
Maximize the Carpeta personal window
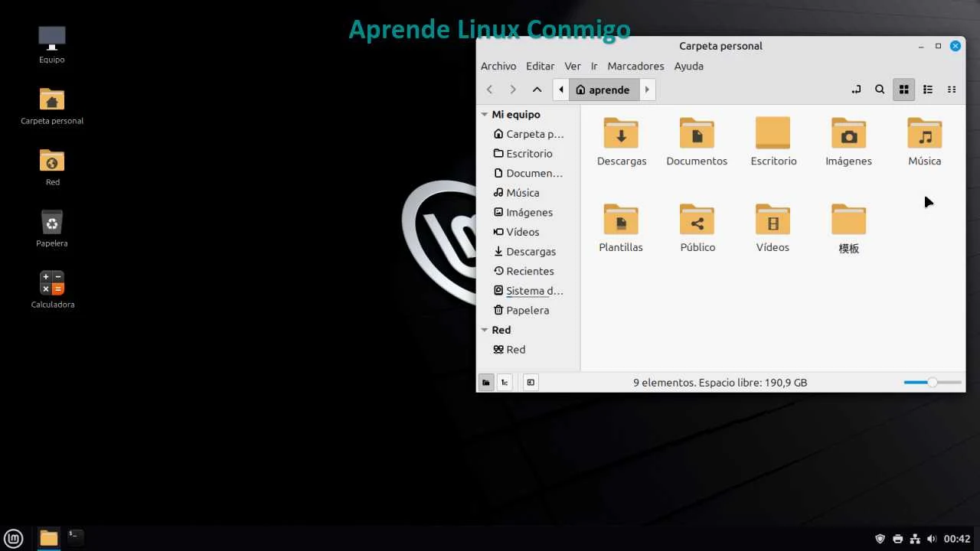pos(938,46)
